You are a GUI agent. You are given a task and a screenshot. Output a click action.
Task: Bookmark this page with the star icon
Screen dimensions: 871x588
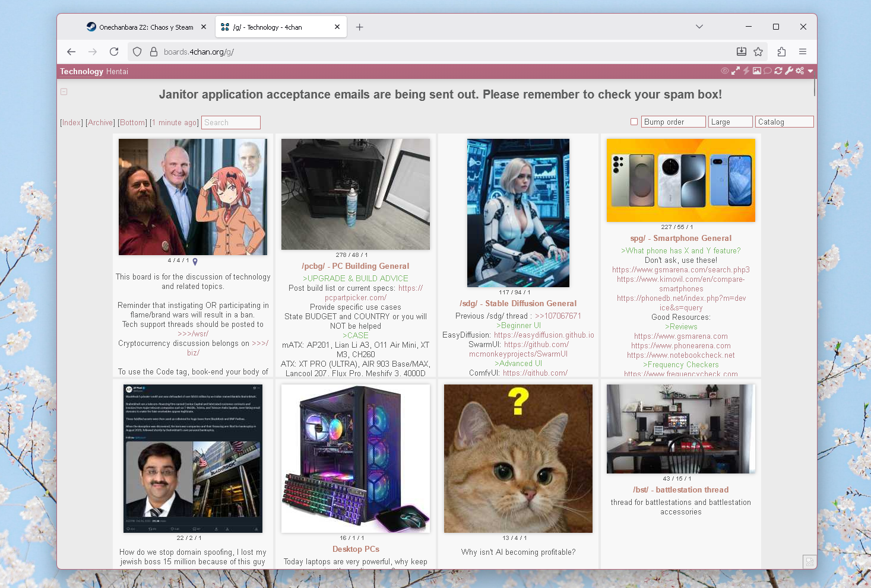pyautogui.click(x=758, y=52)
